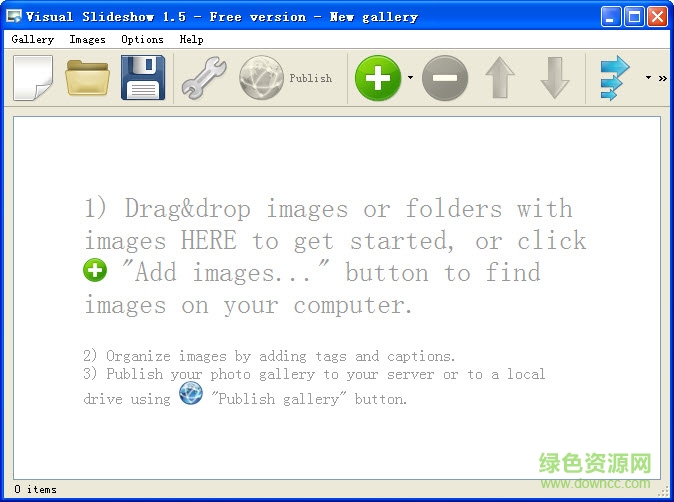Open the Options menu

(142, 39)
